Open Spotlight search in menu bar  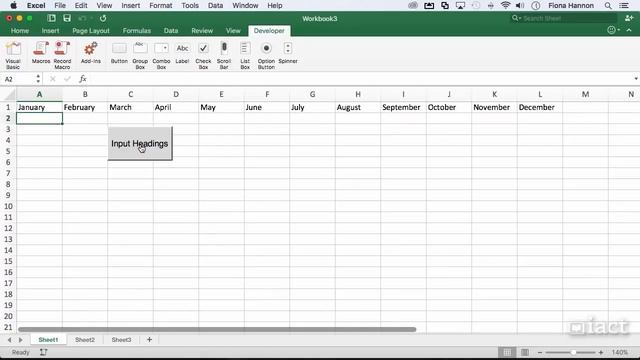click(608, 6)
